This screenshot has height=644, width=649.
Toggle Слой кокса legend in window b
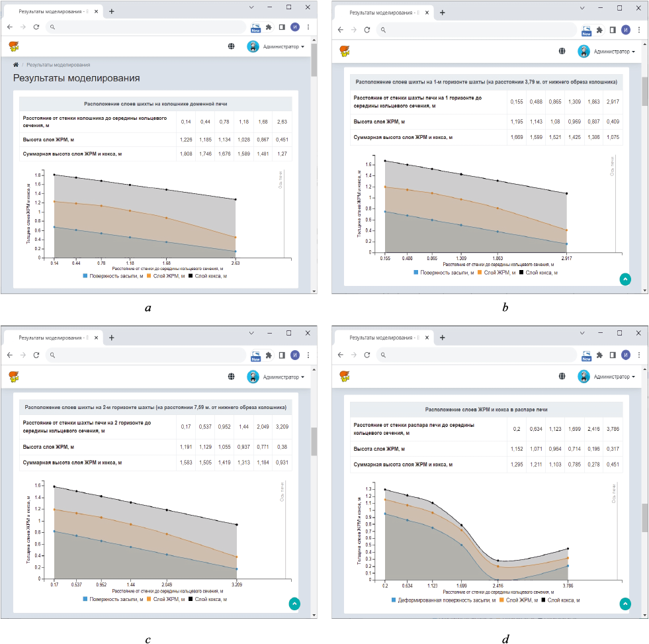(x=539, y=273)
